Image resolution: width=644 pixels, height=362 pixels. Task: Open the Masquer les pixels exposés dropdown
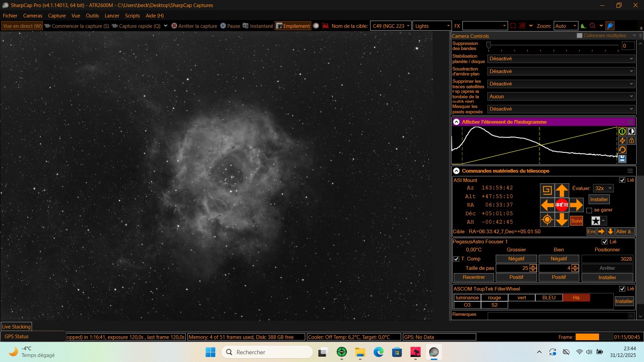point(561,109)
